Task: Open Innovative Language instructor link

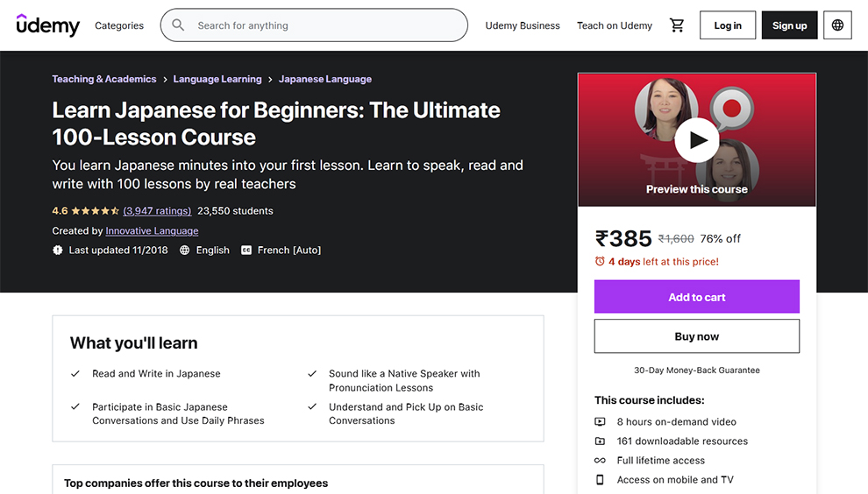Action: [x=152, y=230]
